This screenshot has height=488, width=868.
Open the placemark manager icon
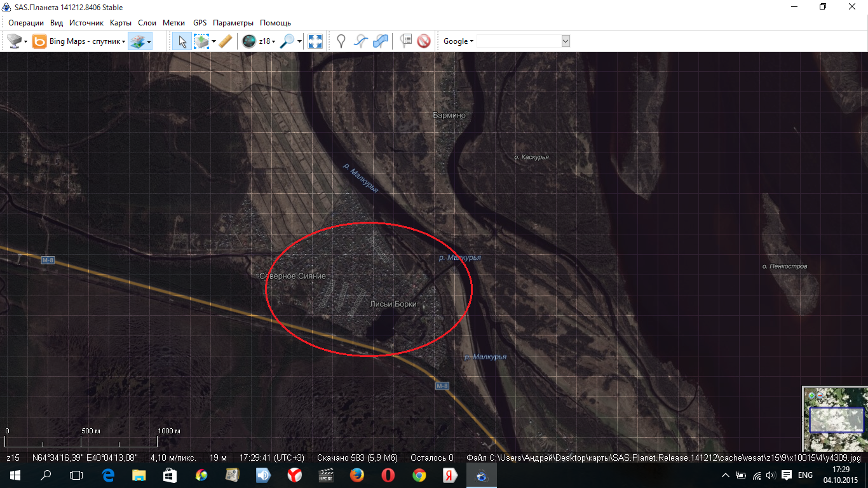click(x=406, y=41)
